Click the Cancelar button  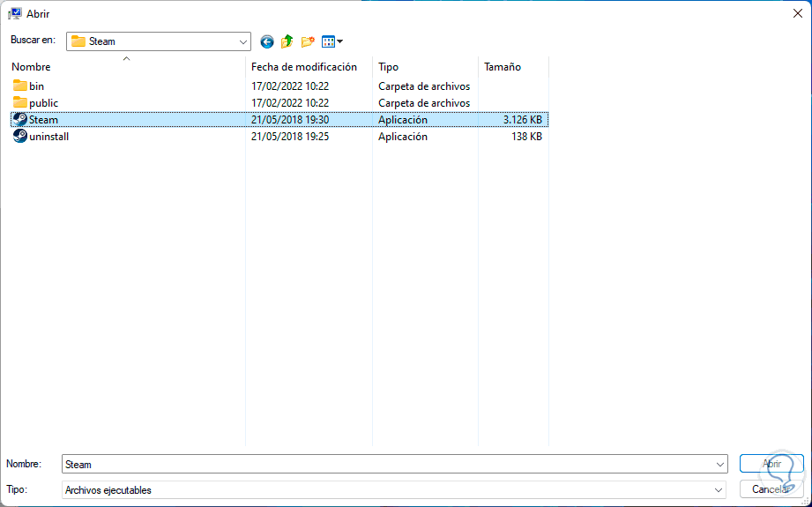click(771, 488)
